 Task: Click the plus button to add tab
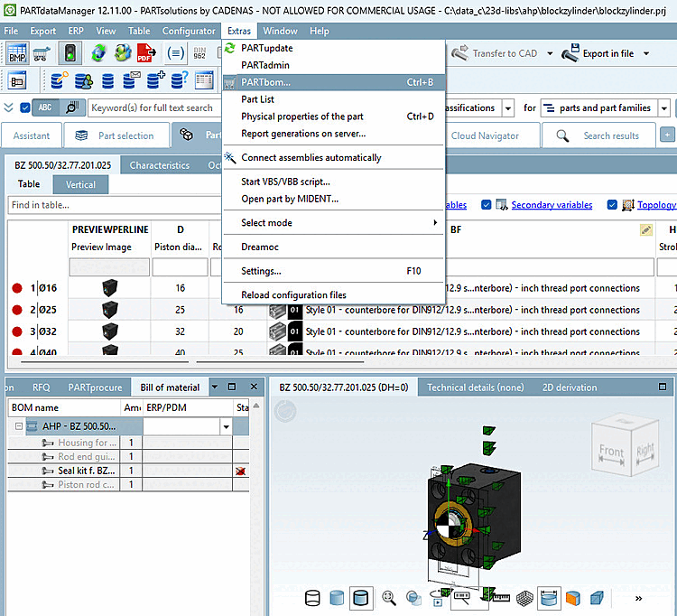coord(667,135)
